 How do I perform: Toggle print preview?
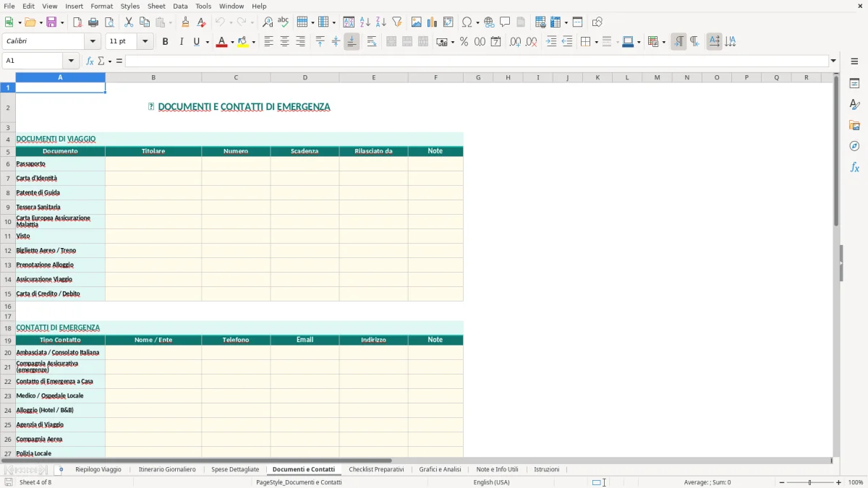pyautogui.click(x=109, y=22)
